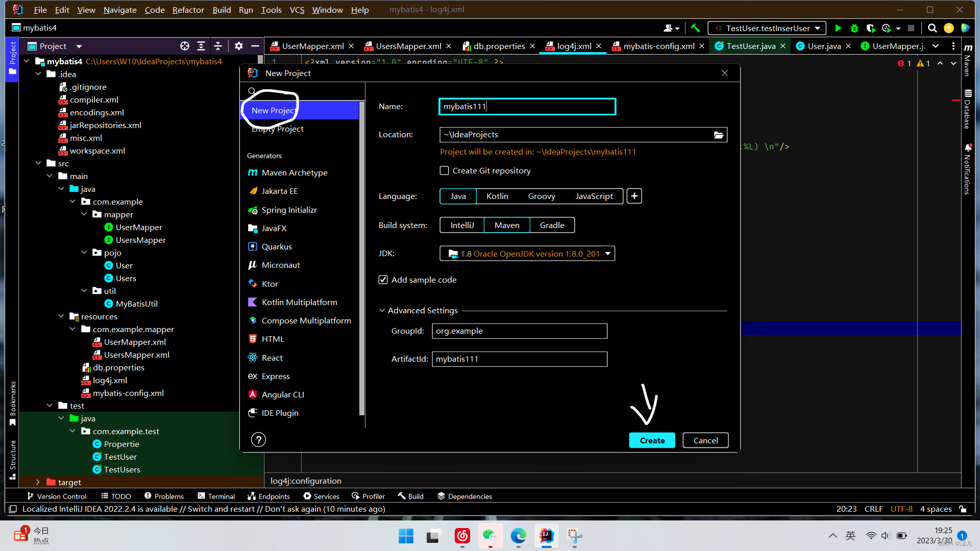Switch to the mybatis-config.xml tab
980x551 pixels.
click(658, 46)
